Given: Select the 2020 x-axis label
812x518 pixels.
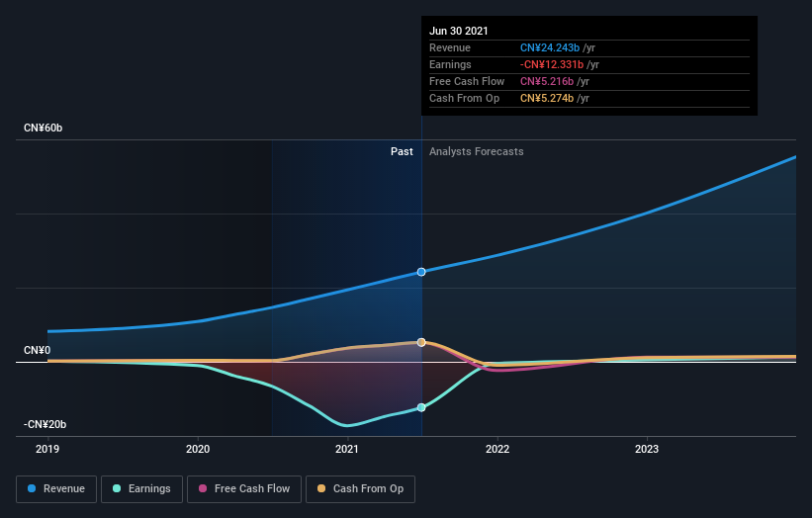Looking at the screenshot, I should pyautogui.click(x=198, y=449).
